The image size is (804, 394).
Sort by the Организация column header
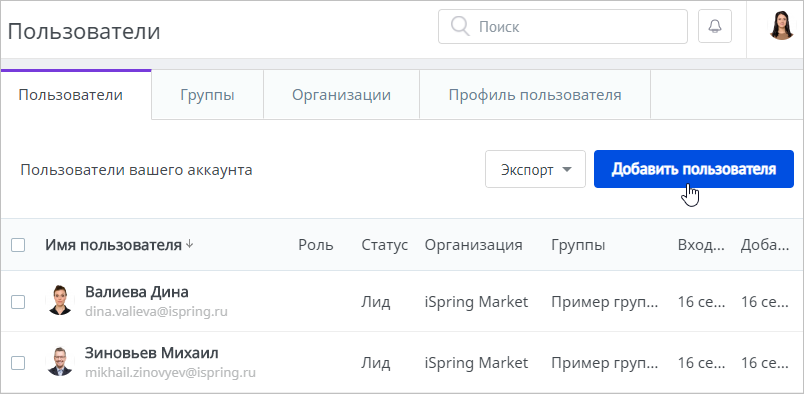click(473, 245)
